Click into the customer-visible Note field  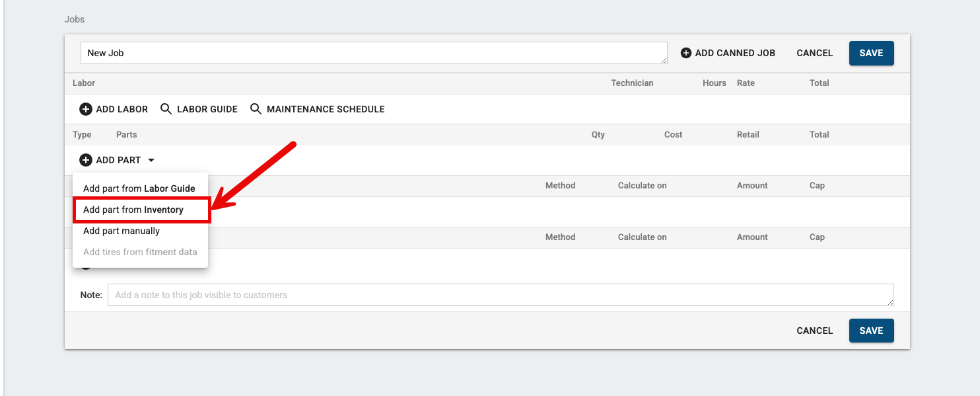pyautogui.click(x=501, y=295)
